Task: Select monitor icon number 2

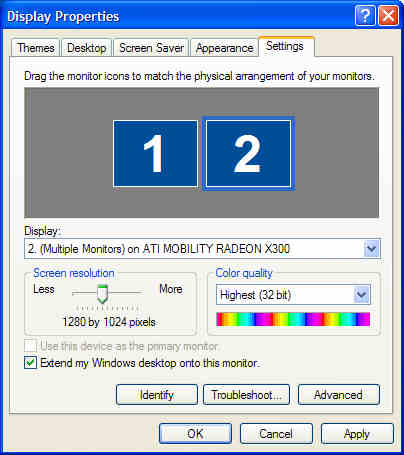Action: click(248, 154)
